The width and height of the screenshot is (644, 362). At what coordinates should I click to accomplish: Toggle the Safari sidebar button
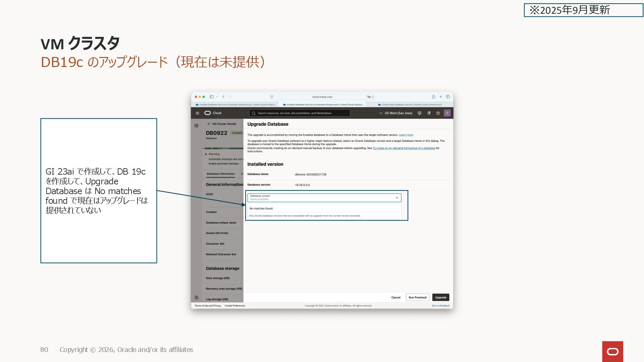tap(212, 97)
